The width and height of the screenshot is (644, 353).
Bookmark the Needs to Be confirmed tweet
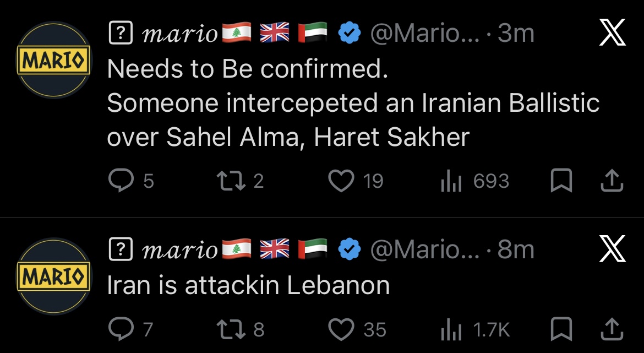pos(561,181)
